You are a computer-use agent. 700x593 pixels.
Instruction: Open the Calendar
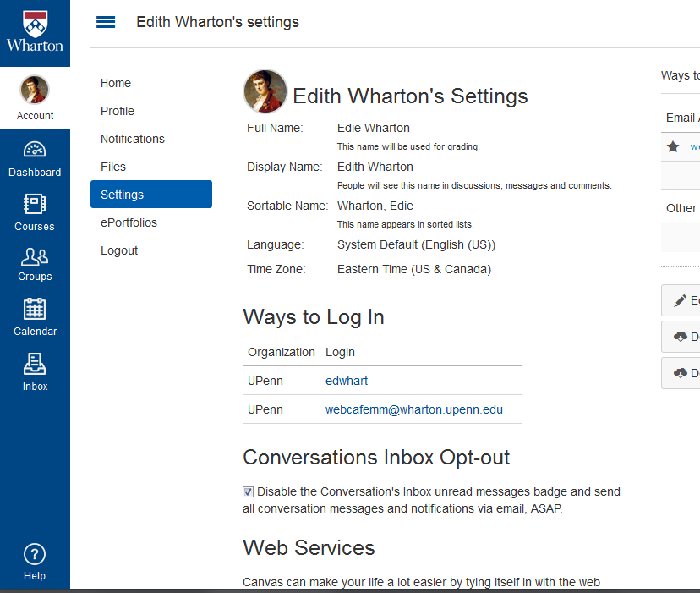point(35,317)
